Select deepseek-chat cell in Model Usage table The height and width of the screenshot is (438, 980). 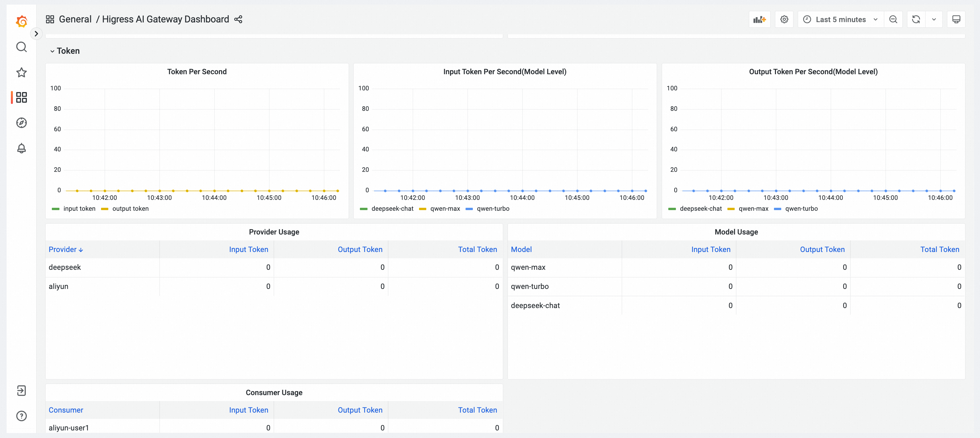coord(565,305)
